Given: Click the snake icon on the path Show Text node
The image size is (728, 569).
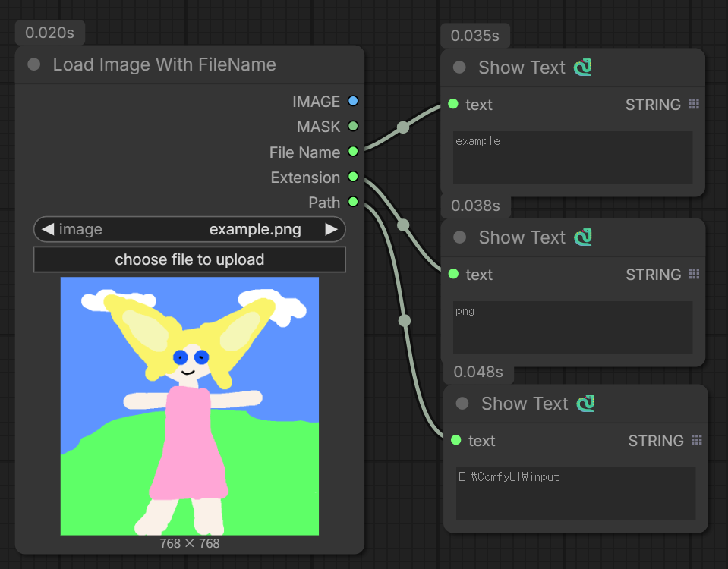Looking at the screenshot, I should pos(585,404).
